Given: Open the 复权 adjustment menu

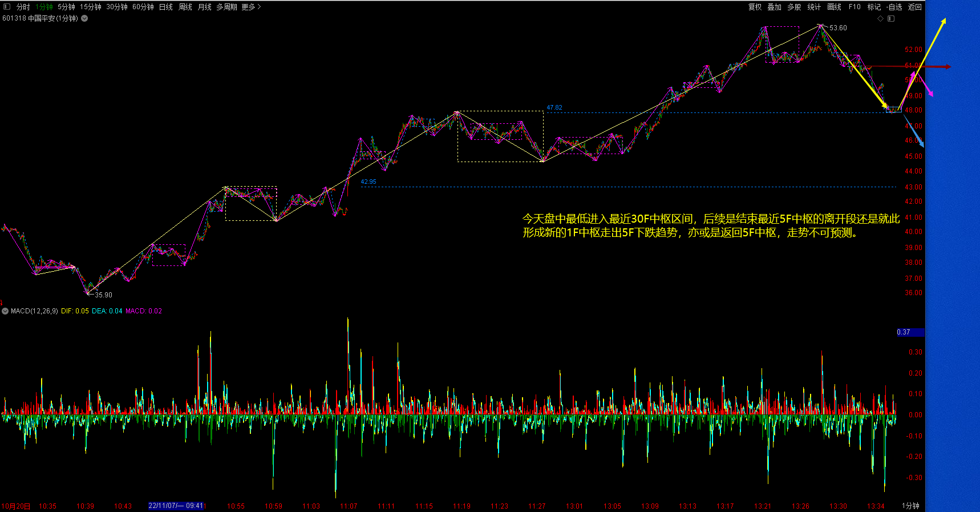Looking at the screenshot, I should coord(755,7).
